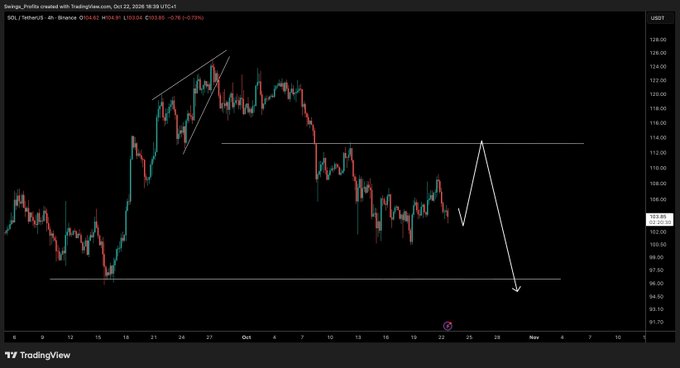Viewport: 680px width, 368px height.
Task: Click the change value -0.76 (-0.73%)
Action: 186,18
